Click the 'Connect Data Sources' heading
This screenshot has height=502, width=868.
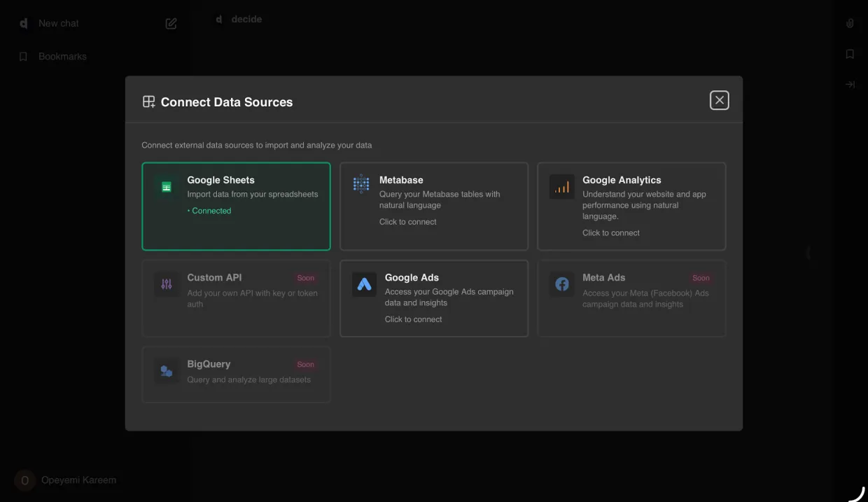(227, 102)
